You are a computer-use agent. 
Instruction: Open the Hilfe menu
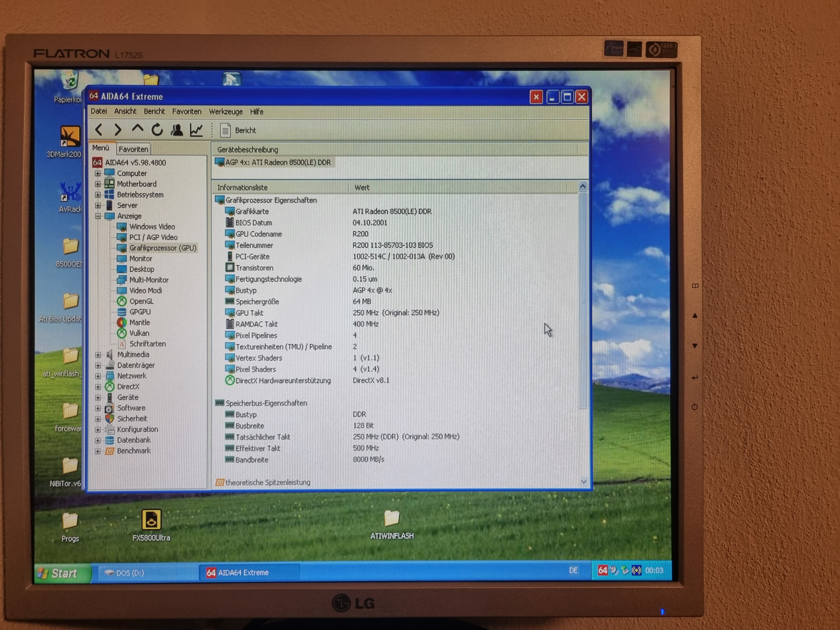click(257, 112)
